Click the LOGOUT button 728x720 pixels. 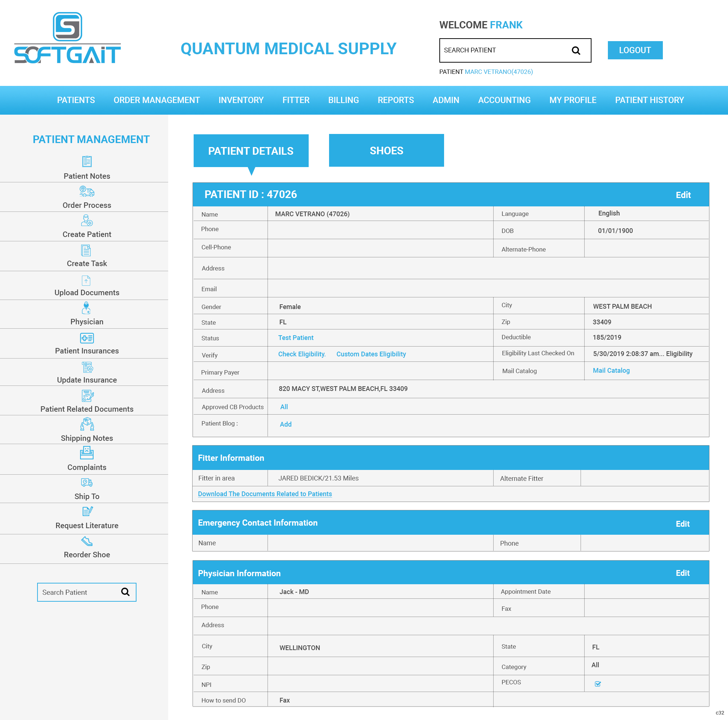[635, 50]
